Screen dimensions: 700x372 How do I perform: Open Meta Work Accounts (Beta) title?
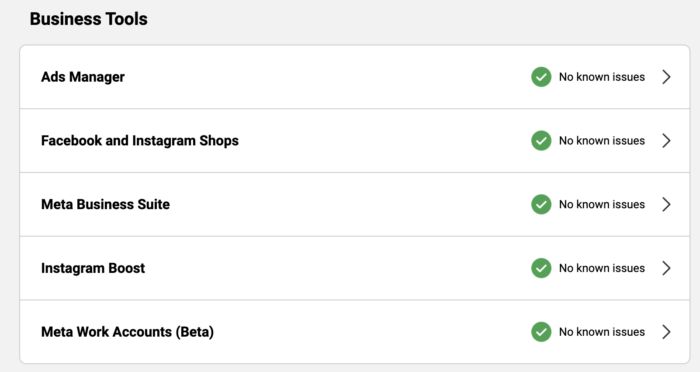tap(127, 332)
